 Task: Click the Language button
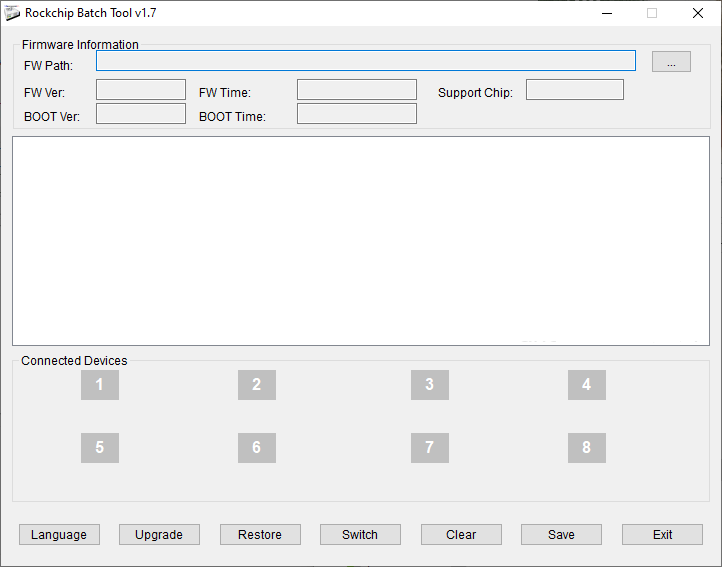[59, 535]
